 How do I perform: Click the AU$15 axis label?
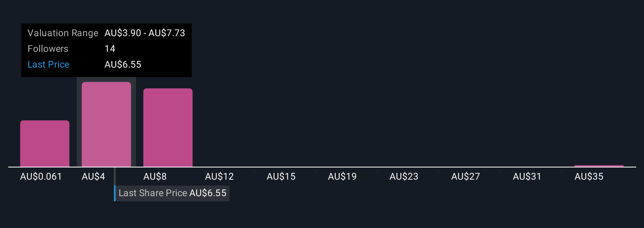click(x=281, y=177)
